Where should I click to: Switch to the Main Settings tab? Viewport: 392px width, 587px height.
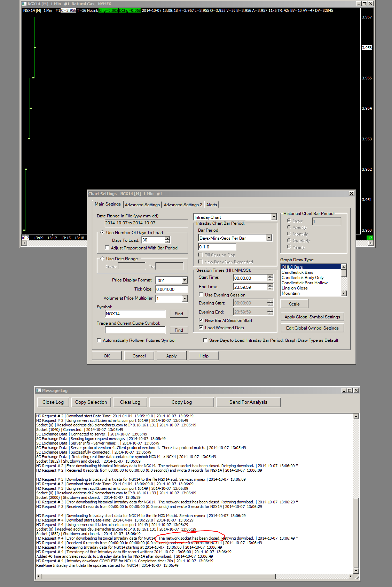(108, 204)
